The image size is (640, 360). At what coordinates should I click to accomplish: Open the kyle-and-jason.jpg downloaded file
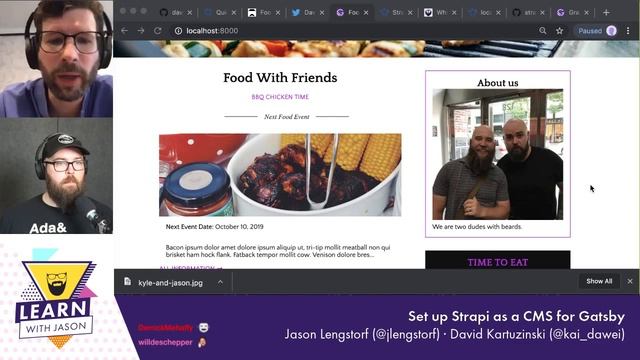pyautogui.click(x=170, y=282)
